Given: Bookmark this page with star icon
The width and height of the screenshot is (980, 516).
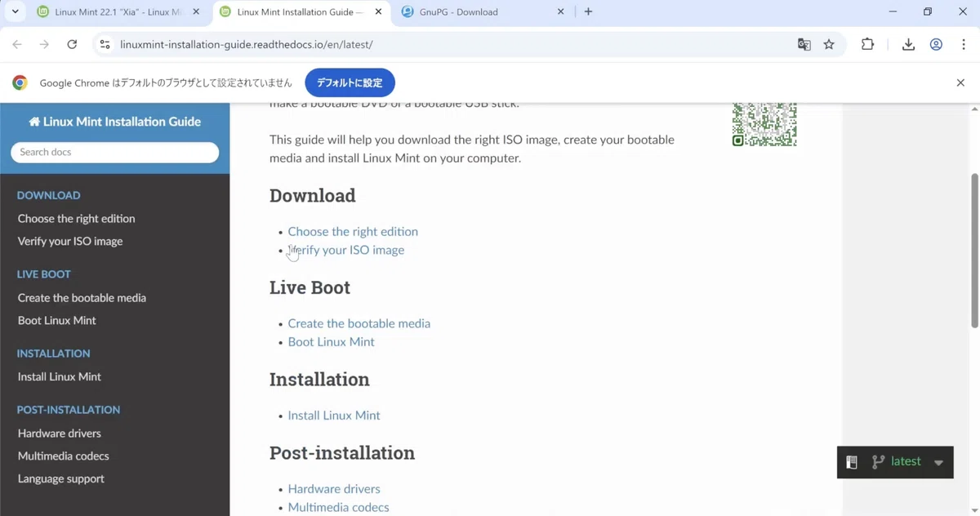Looking at the screenshot, I should (x=829, y=45).
